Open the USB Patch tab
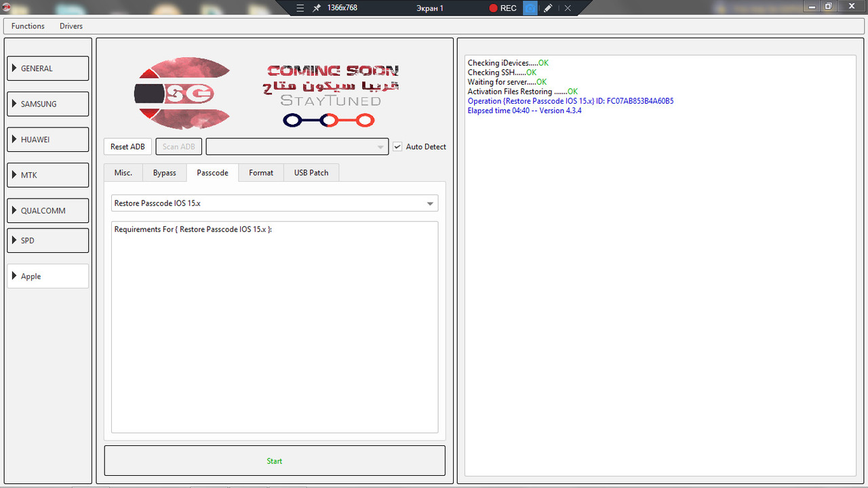 click(x=311, y=173)
